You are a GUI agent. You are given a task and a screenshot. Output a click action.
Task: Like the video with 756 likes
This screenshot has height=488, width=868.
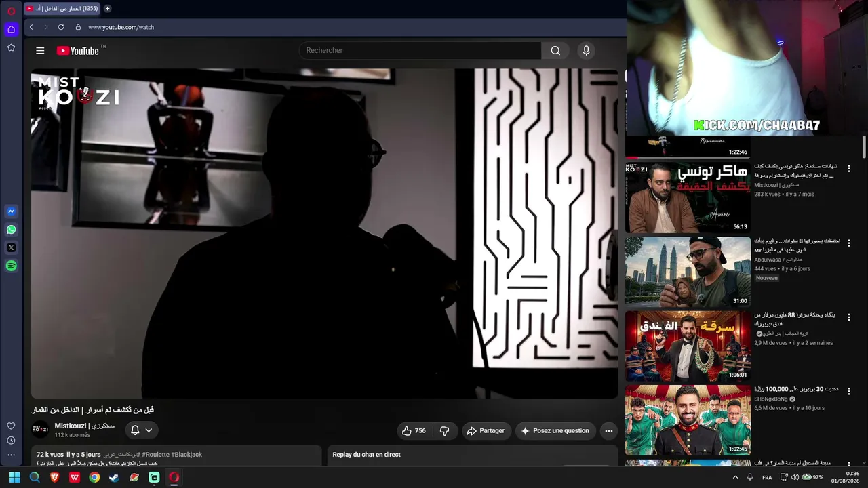click(x=414, y=430)
